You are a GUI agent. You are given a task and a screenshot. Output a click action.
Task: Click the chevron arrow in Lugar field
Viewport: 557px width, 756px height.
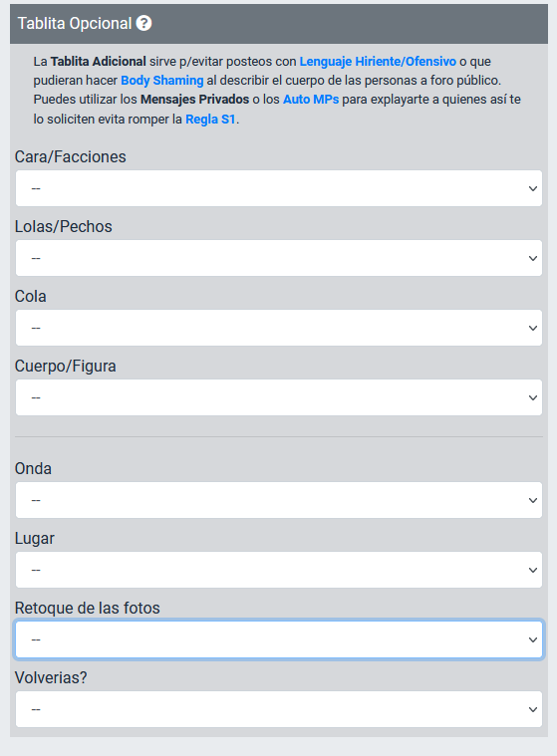[532, 570]
